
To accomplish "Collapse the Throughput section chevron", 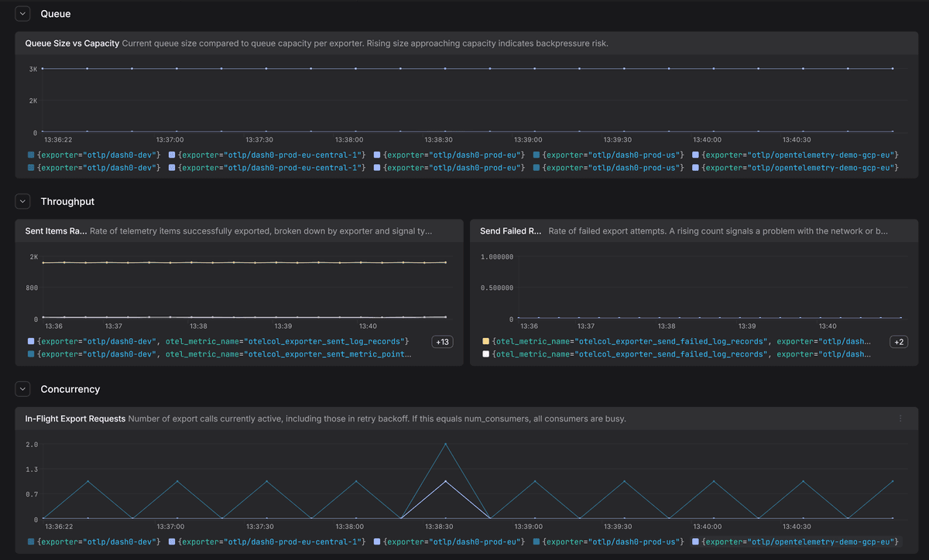I will point(22,201).
